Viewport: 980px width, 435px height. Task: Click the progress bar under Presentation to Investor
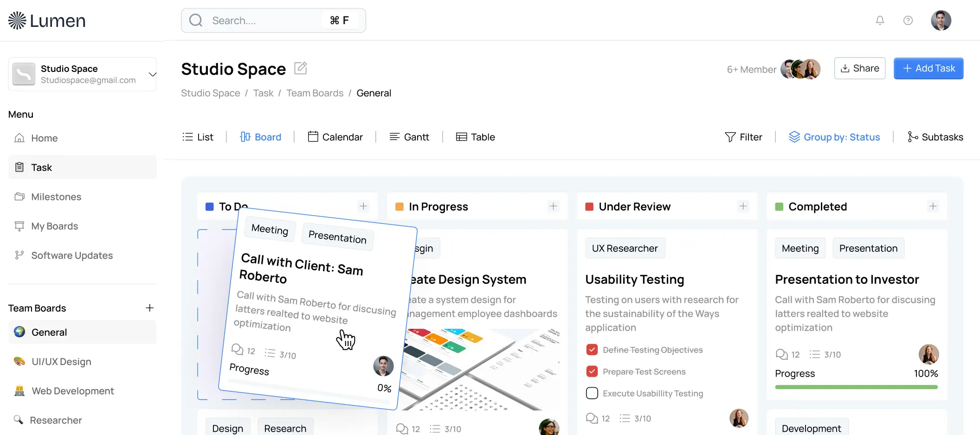tap(856, 387)
